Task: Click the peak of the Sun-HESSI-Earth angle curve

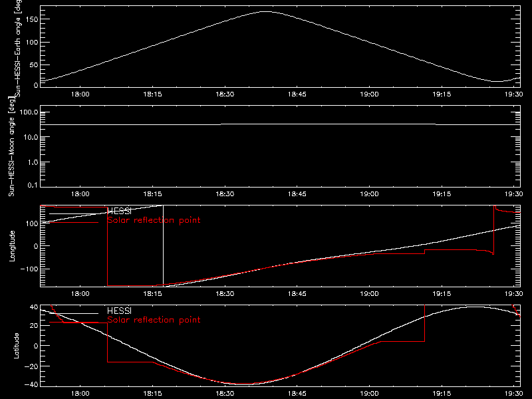Action: click(x=265, y=12)
